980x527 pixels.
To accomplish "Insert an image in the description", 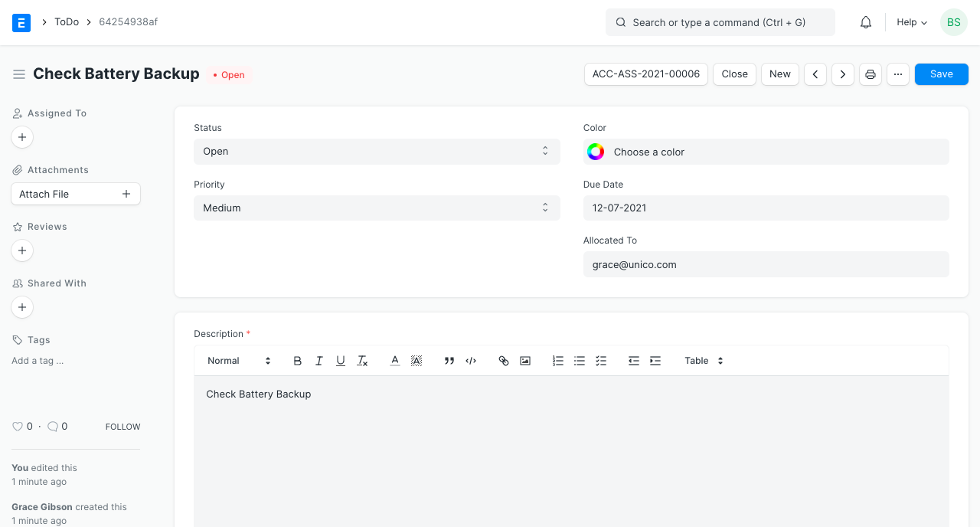I will click(x=525, y=361).
